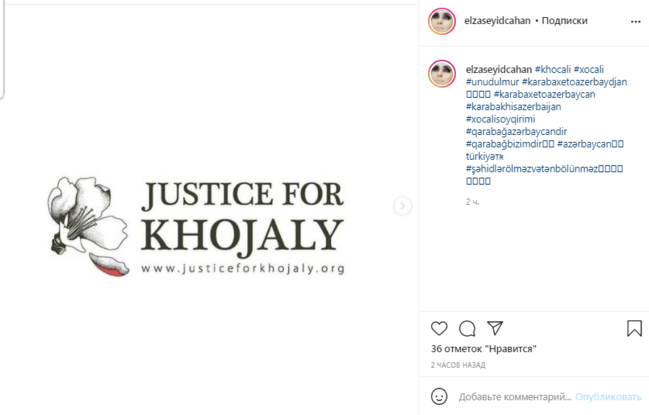649x415 pixels.
Task: Go to next image in carousel
Action: (402, 206)
